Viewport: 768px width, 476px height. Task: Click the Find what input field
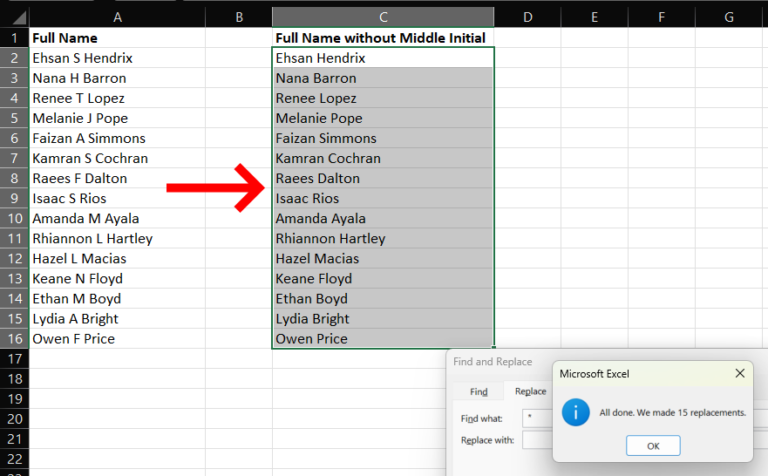[535, 418]
